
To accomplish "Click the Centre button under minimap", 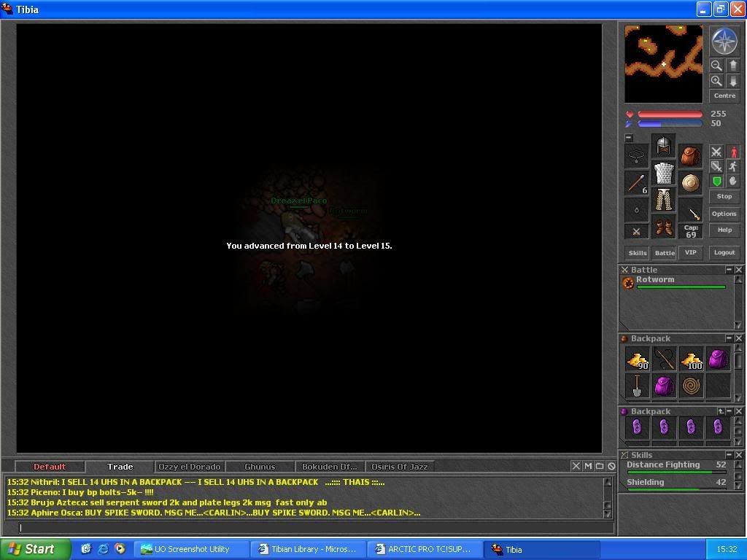I will [724, 96].
